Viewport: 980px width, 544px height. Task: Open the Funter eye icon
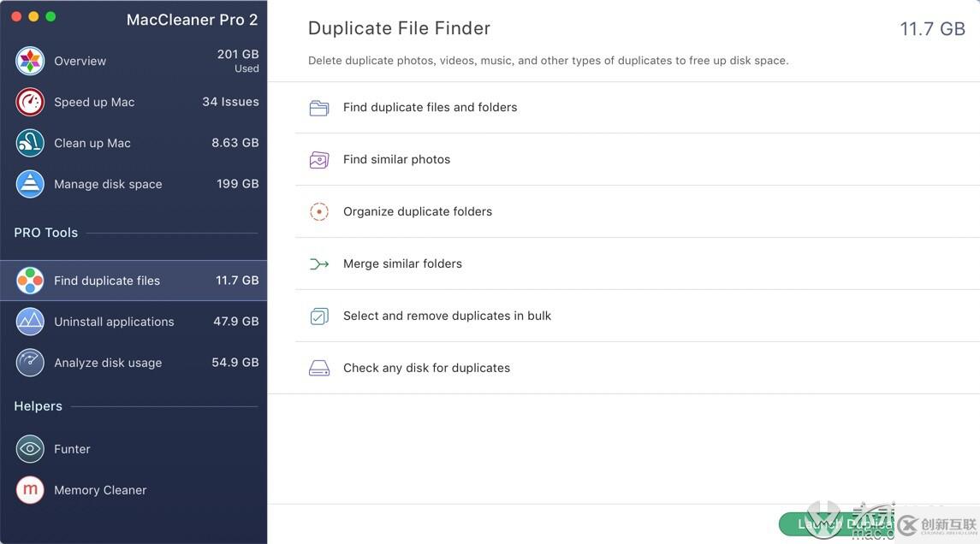click(x=30, y=448)
